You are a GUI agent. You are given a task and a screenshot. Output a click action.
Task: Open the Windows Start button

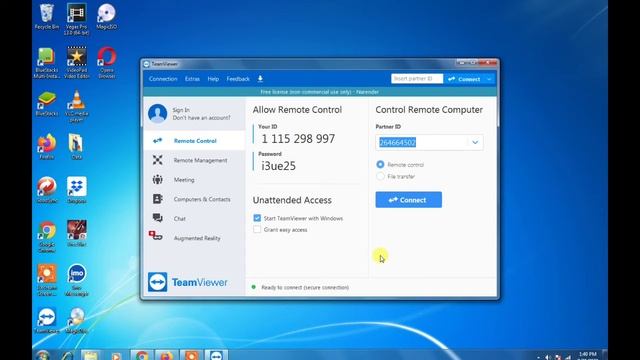(42, 356)
